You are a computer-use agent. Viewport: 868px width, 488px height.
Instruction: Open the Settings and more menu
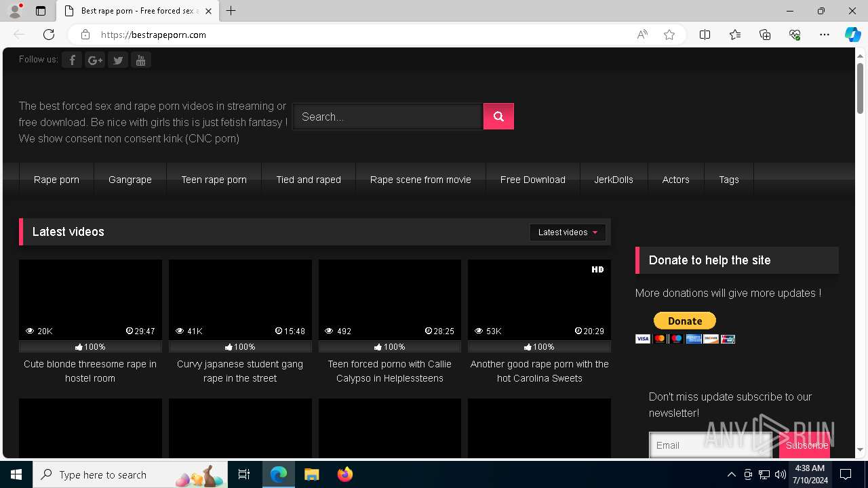825,35
